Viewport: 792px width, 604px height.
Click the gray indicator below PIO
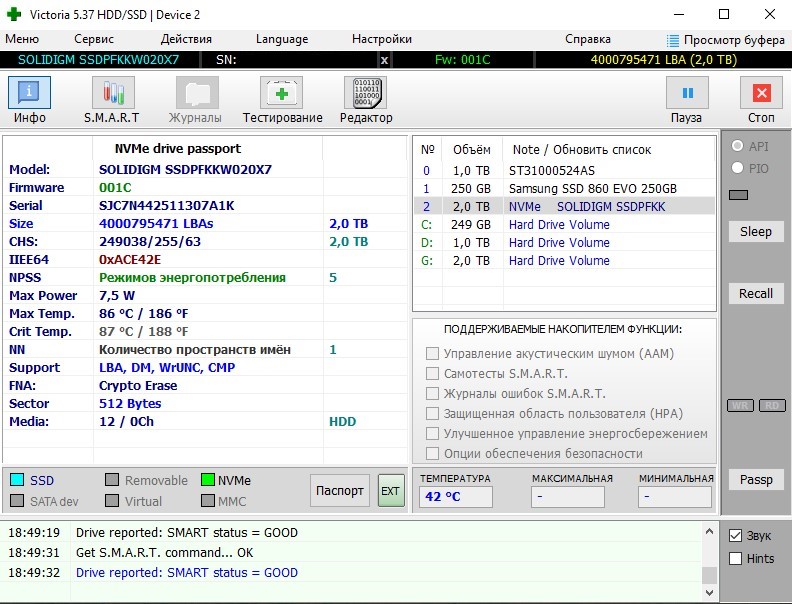[738, 195]
